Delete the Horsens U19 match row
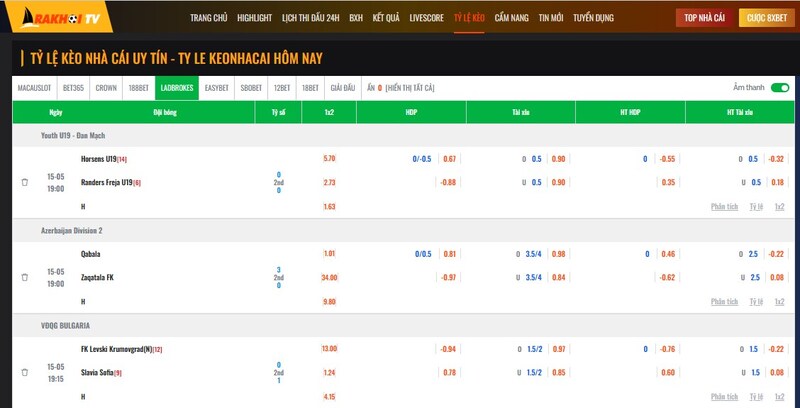800x408 pixels. [x=24, y=182]
